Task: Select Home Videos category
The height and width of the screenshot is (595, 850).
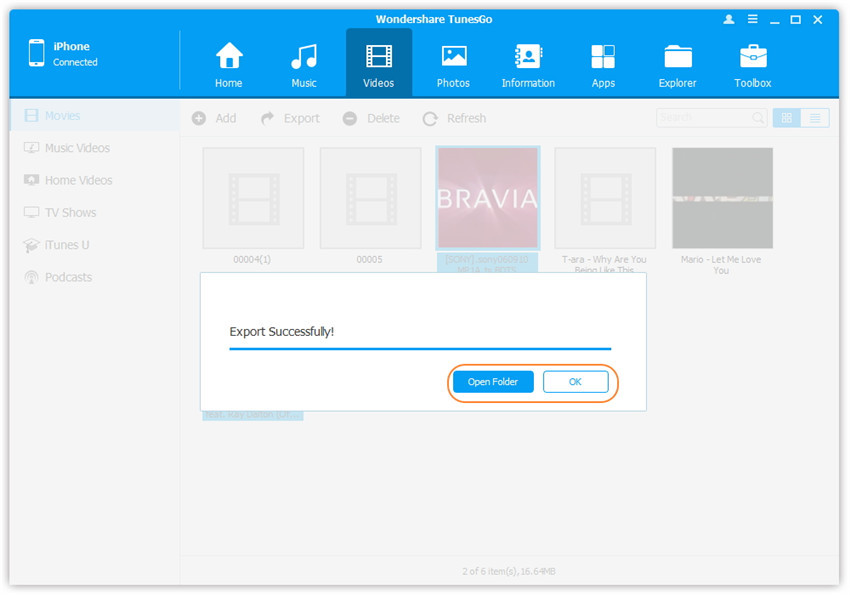Action: [78, 180]
